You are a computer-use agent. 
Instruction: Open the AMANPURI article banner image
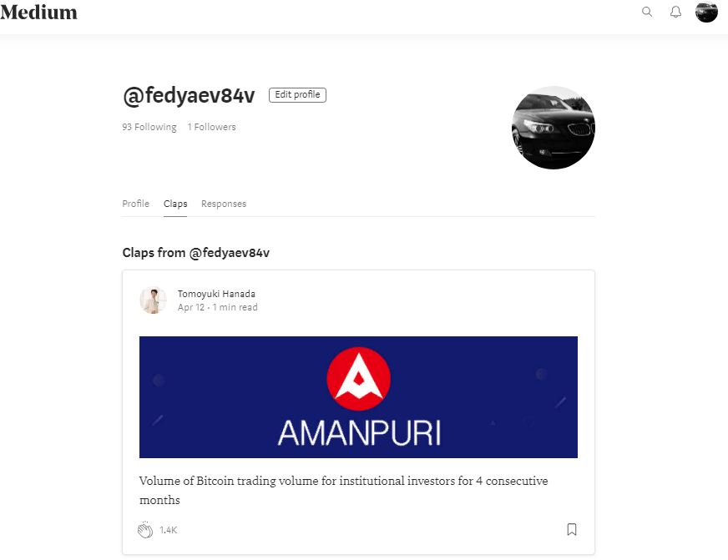[358, 397]
